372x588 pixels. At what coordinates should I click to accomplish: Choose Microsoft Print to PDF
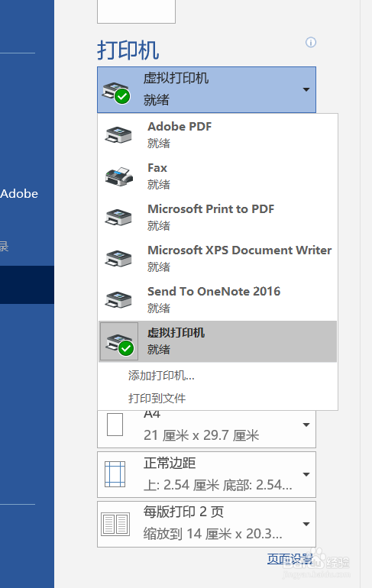[218, 218]
